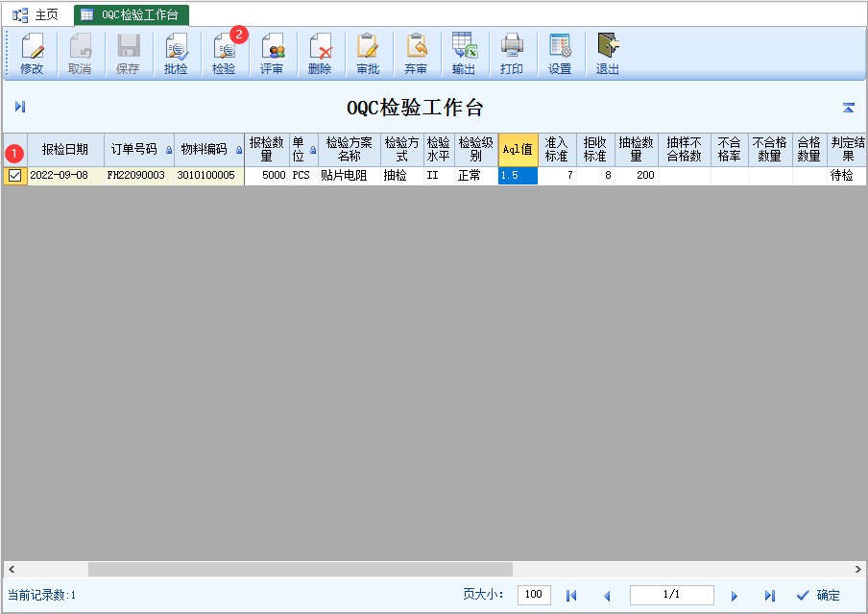
Task: Click the inspection level cell II
Action: 439,176
